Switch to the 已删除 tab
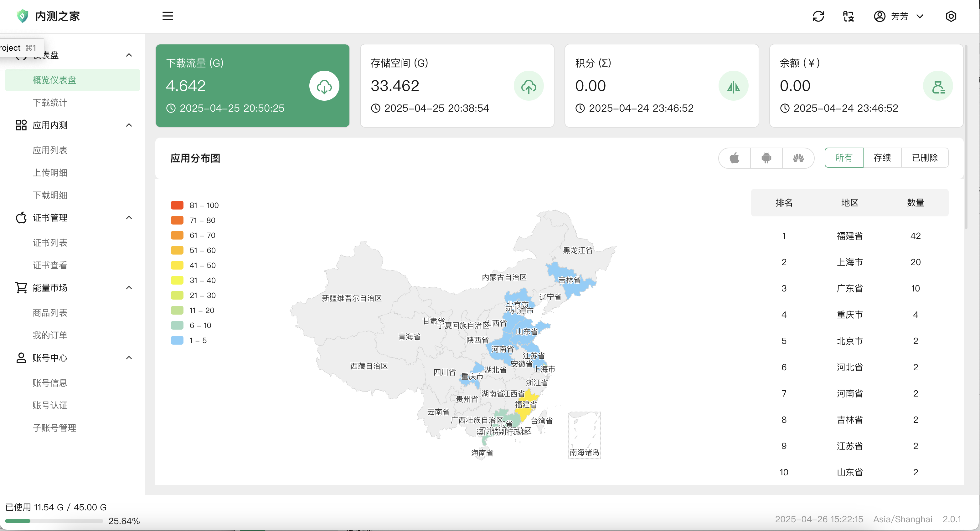Screen dimensions: 980x531 click(x=925, y=158)
